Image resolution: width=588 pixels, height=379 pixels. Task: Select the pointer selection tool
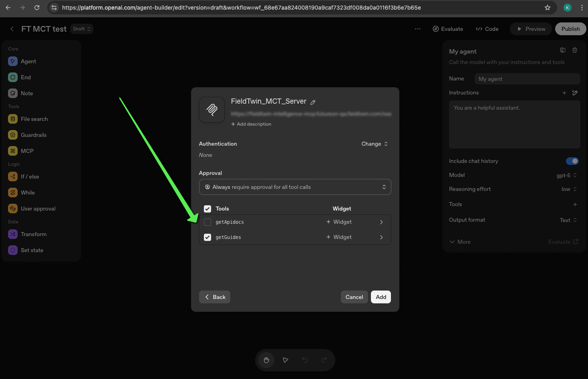pos(286,360)
